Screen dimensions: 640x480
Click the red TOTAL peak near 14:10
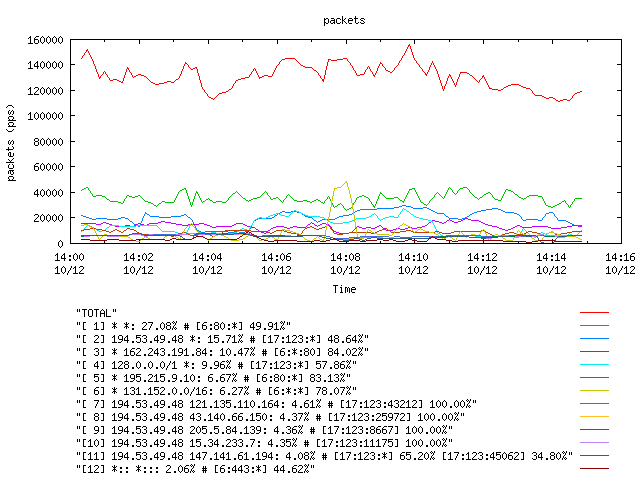point(409,45)
